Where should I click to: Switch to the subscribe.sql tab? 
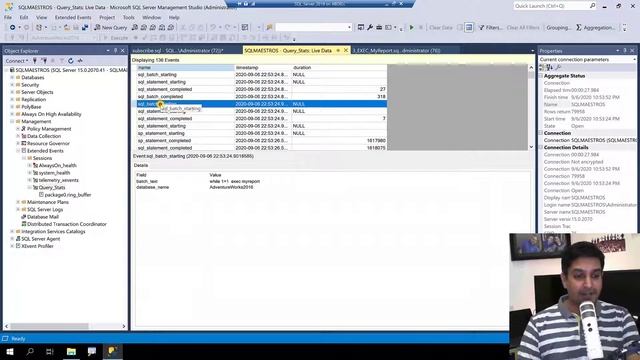pos(178,51)
